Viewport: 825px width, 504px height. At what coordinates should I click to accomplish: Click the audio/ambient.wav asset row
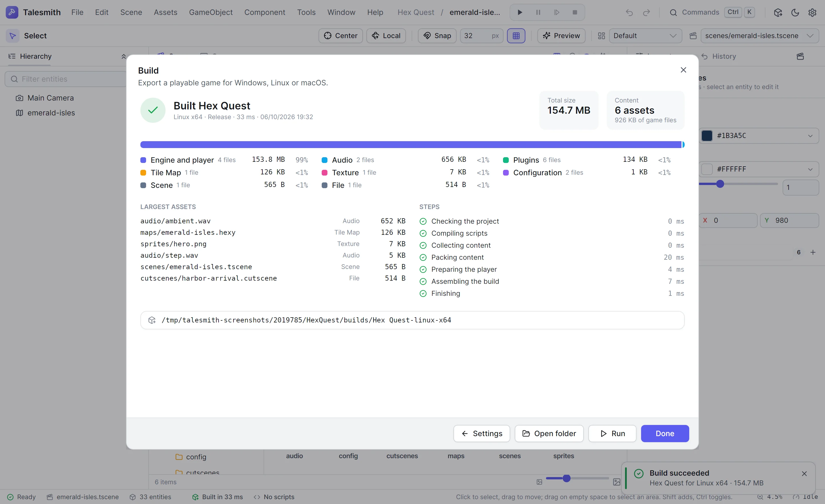(x=273, y=221)
